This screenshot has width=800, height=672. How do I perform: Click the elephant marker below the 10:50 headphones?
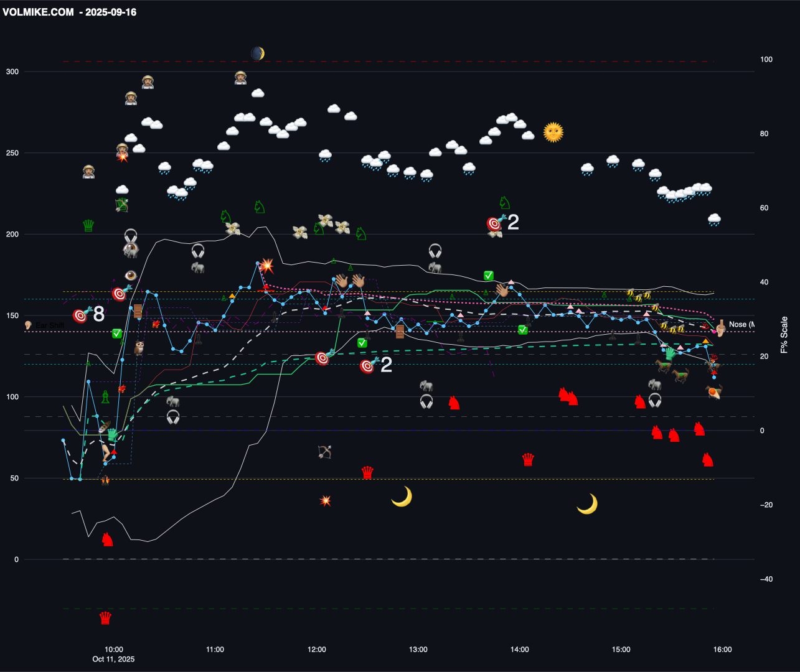pyautogui.click(x=198, y=268)
